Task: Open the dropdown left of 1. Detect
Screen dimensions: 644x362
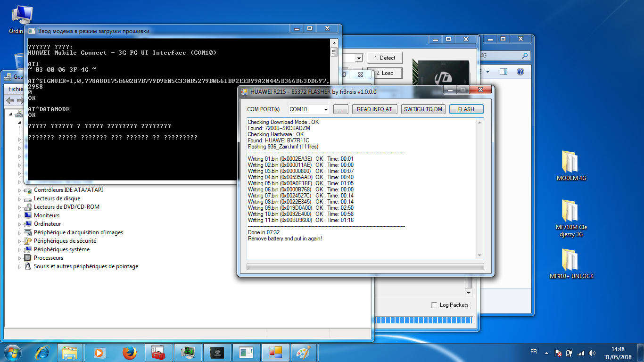Action: (359, 58)
